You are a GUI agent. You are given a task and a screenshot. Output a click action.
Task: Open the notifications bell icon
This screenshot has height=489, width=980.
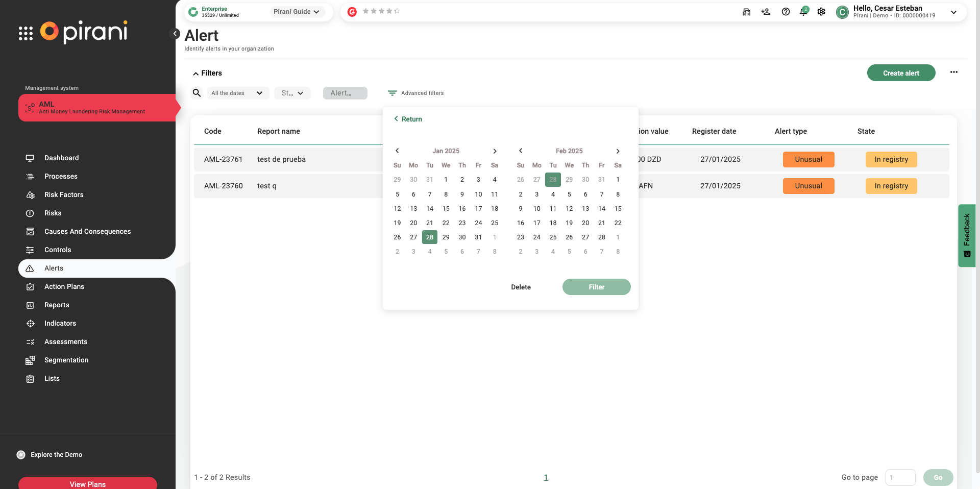point(803,12)
